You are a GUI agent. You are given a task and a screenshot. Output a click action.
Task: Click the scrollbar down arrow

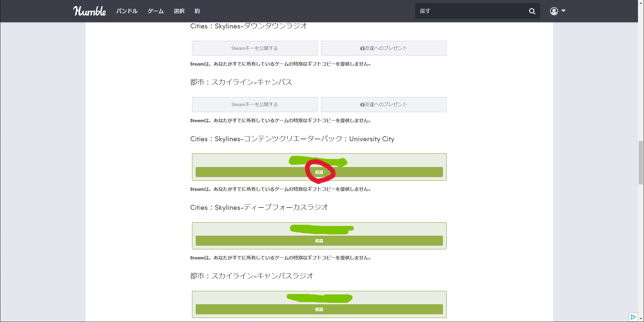tap(641, 319)
